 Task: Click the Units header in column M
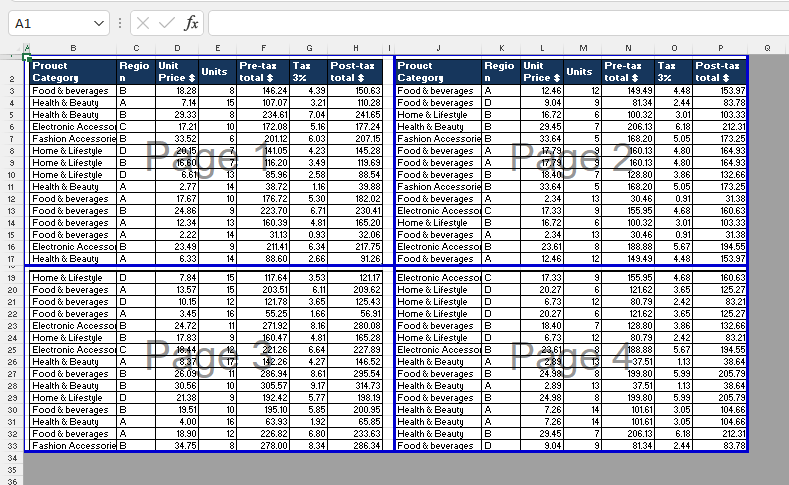point(583,72)
